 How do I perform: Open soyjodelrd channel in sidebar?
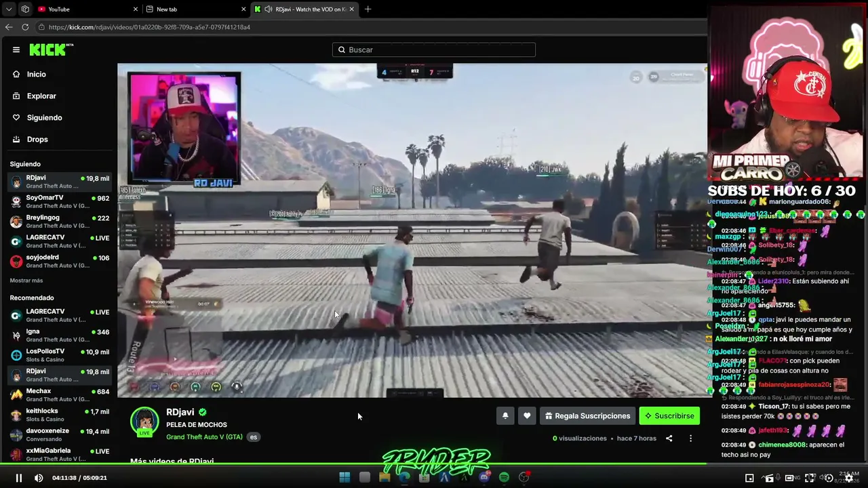59,261
